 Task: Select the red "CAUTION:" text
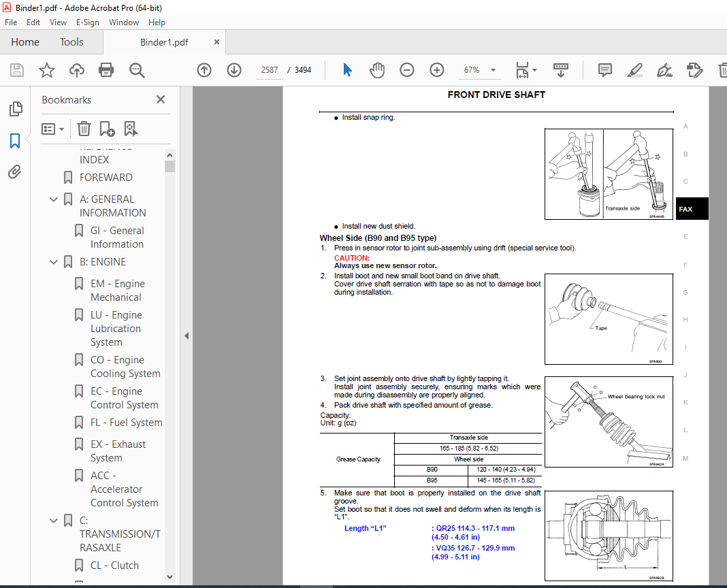(x=351, y=259)
